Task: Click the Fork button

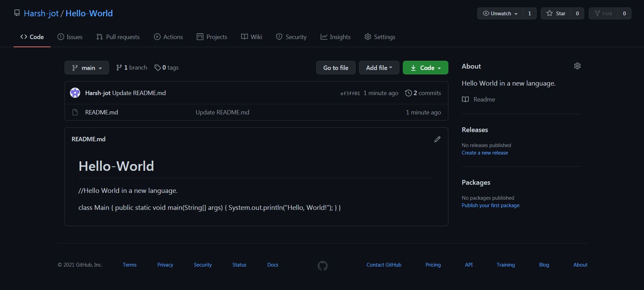Action: tap(603, 13)
